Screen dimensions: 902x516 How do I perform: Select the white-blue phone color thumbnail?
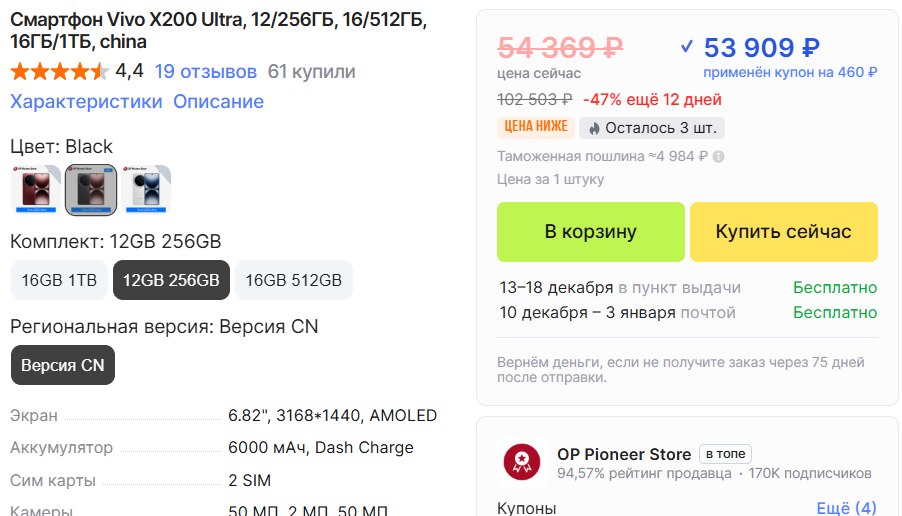[146, 190]
